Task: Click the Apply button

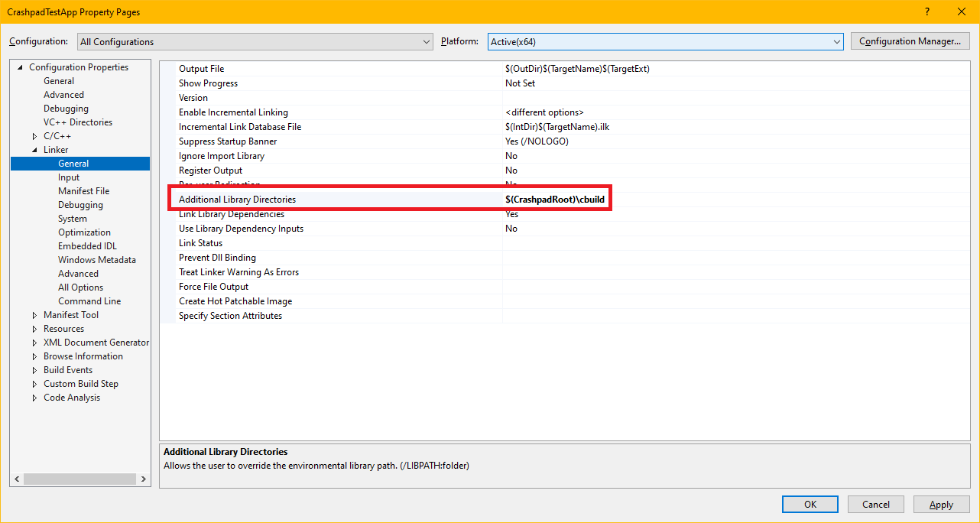Action: (940, 505)
